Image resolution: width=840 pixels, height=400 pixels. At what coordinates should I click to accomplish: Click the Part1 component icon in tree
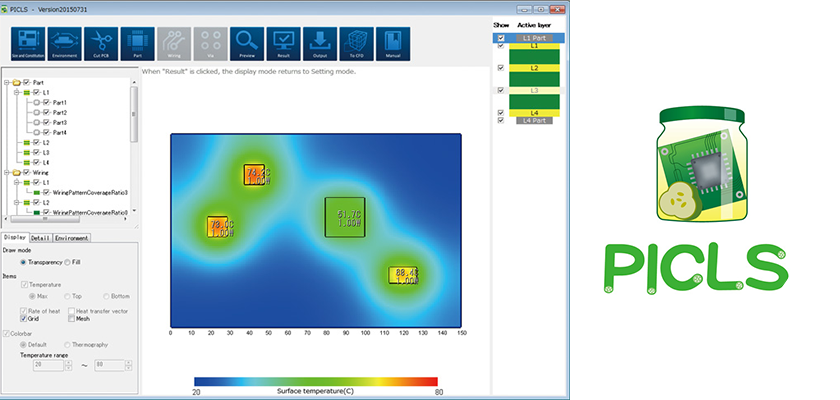coord(37,102)
